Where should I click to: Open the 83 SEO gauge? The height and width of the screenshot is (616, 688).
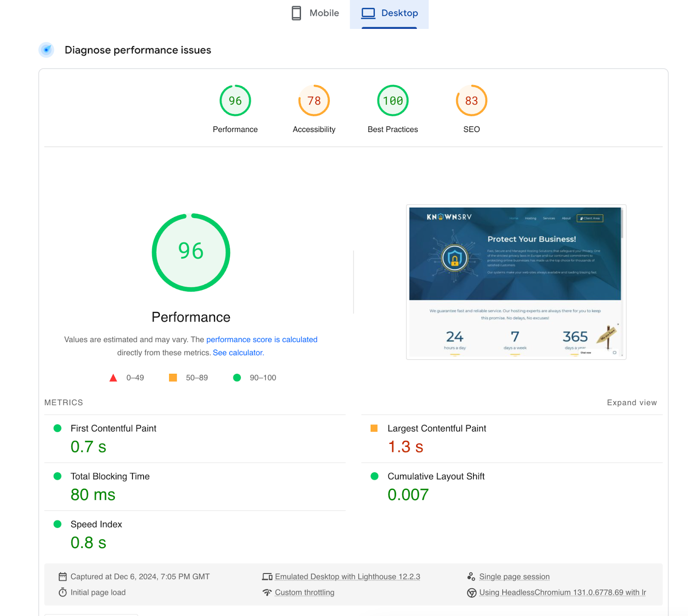point(471,101)
